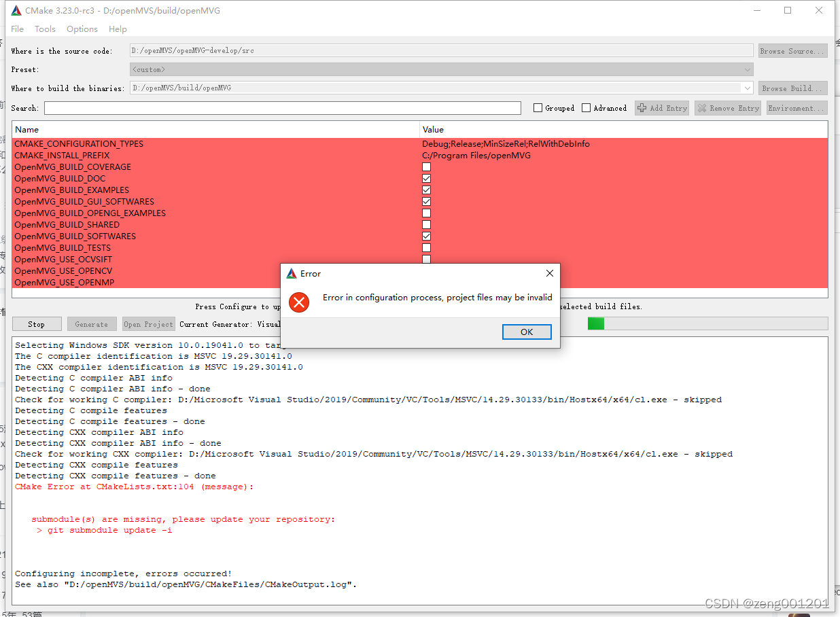Screen dimensions: 840x617
Task: Enable OpenMVG_BUILD_SHARED checkbox
Action: pyautogui.click(x=426, y=225)
